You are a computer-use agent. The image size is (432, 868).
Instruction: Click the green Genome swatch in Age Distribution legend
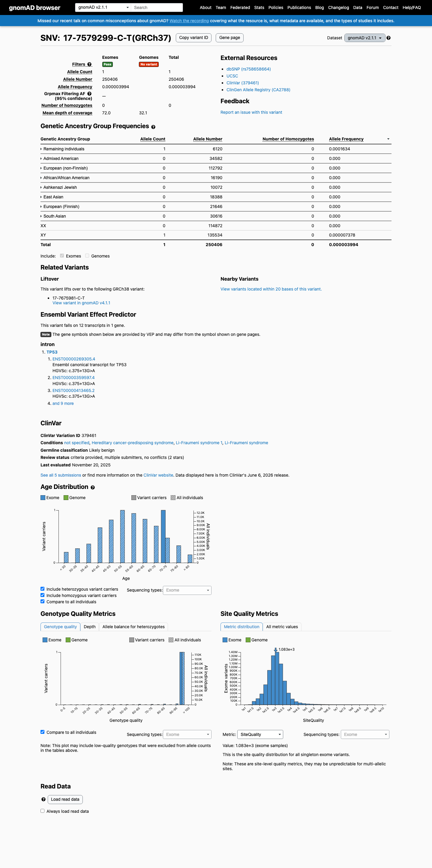point(66,498)
